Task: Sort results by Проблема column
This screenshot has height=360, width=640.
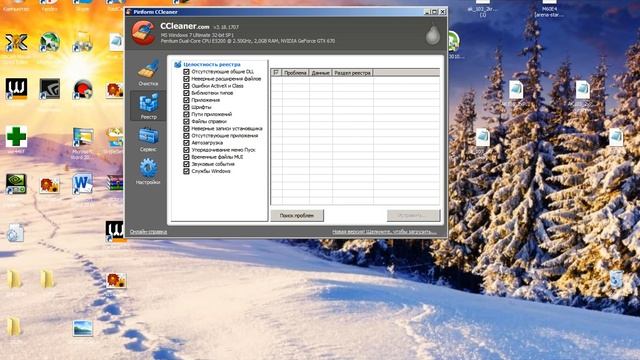Action: pyautogui.click(x=295, y=73)
